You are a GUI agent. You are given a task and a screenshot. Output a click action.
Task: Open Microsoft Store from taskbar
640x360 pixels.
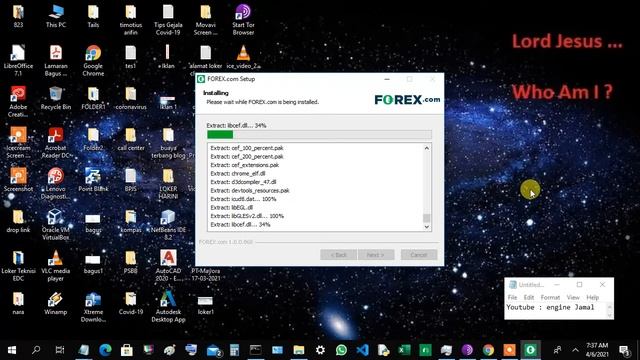pos(127,350)
